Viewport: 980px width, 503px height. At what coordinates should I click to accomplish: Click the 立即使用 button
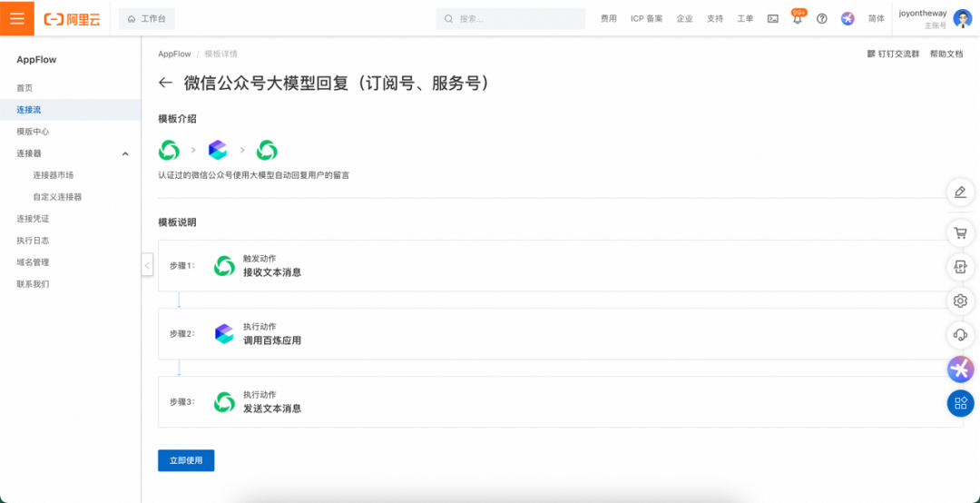click(186, 460)
